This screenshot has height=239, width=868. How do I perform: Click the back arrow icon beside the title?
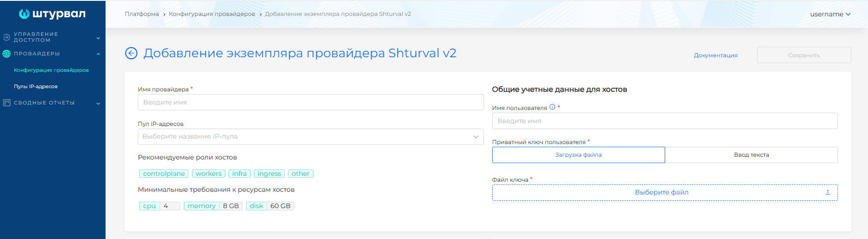[131, 54]
